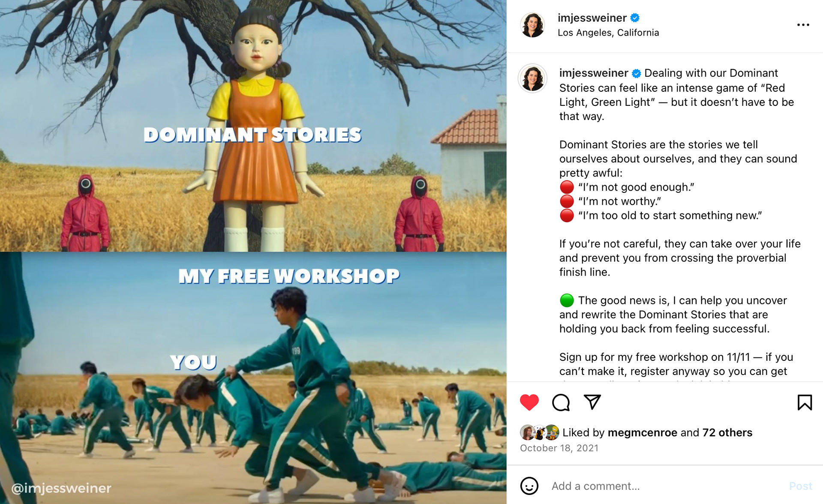
Task: Open the emoji picker smiley icon
Action: pyautogui.click(x=529, y=486)
